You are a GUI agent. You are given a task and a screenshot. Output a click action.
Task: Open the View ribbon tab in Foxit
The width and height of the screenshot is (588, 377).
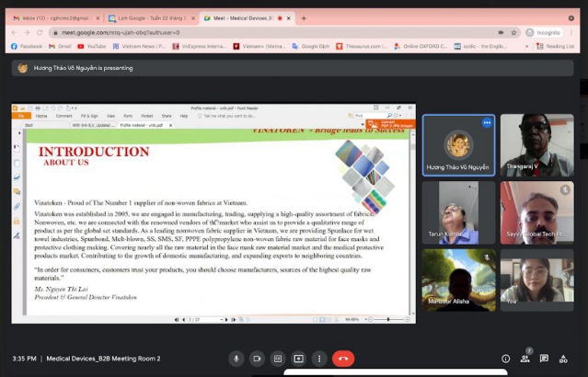[110, 116]
